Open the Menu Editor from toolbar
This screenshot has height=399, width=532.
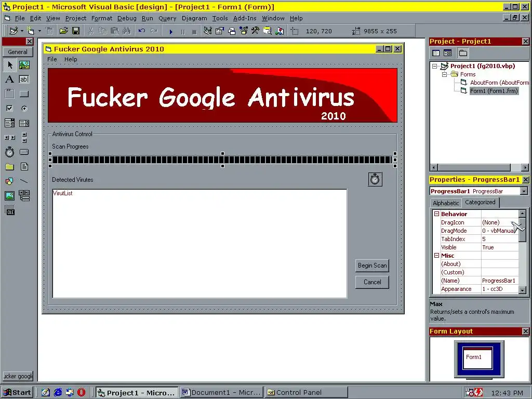[x=49, y=31]
